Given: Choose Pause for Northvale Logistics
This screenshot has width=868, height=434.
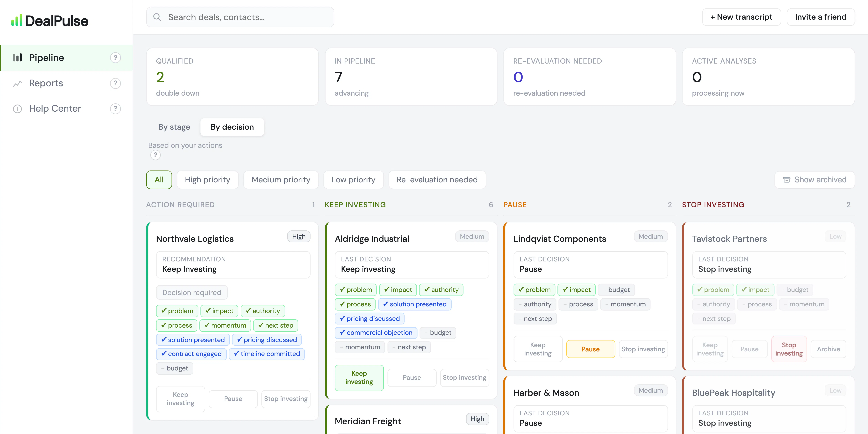Looking at the screenshot, I should (x=233, y=399).
